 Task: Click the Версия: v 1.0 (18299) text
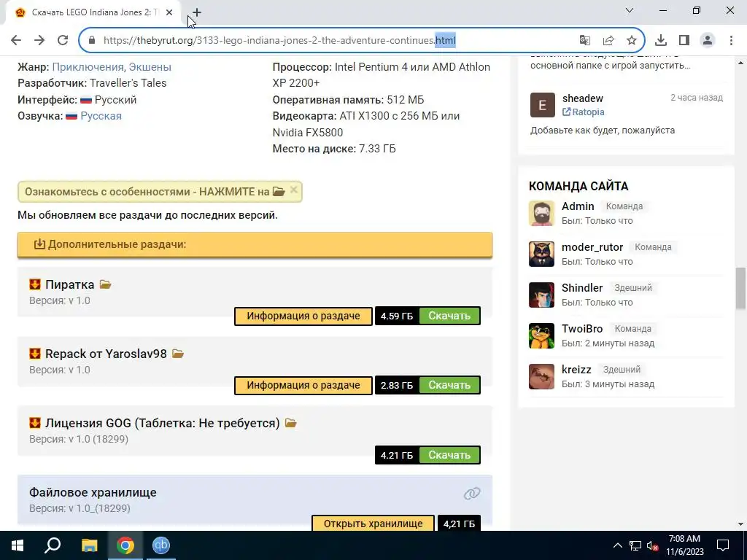79,439
